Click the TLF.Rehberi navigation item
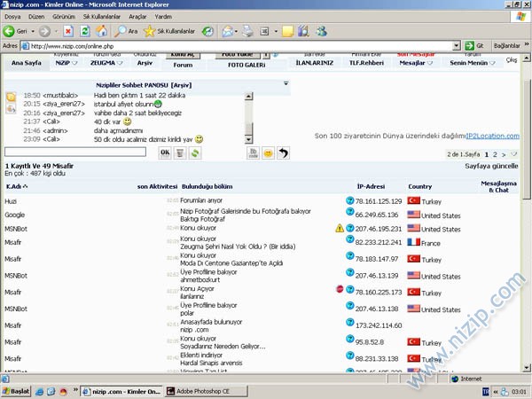 (366, 63)
